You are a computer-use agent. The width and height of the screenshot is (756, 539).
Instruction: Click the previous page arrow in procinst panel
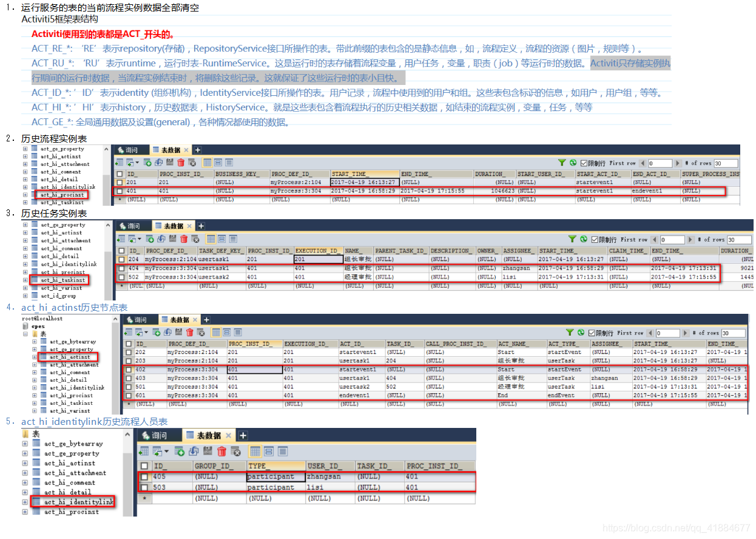pos(643,163)
